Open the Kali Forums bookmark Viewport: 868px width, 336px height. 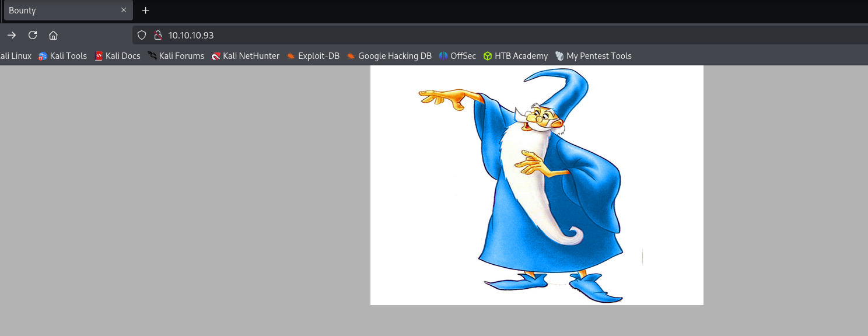(176, 56)
